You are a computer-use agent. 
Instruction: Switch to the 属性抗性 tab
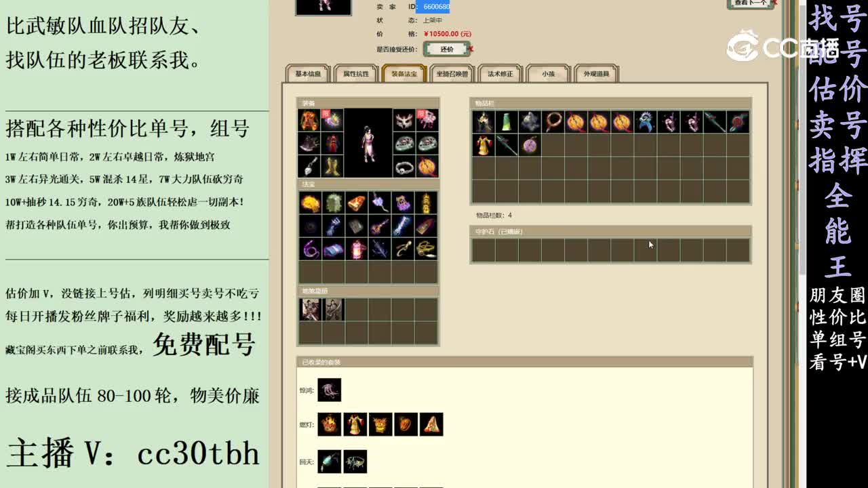click(356, 74)
